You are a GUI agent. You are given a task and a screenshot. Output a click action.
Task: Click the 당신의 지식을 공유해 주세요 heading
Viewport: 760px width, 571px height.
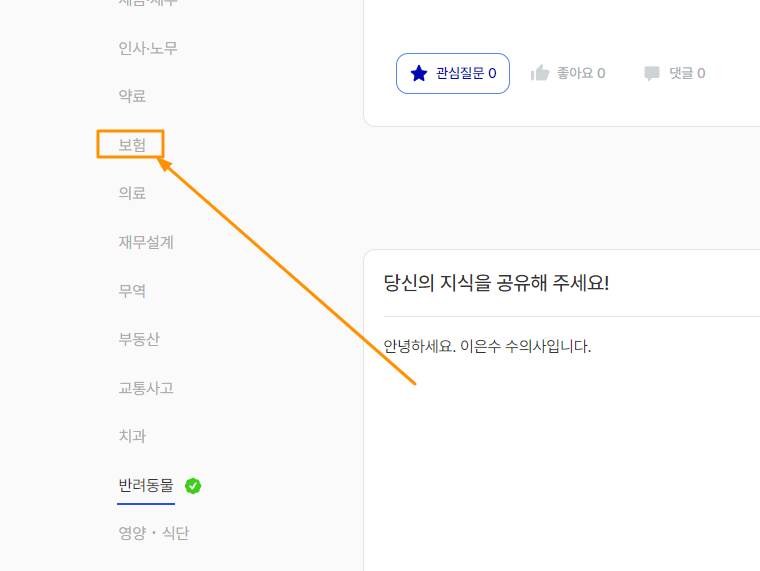496,282
